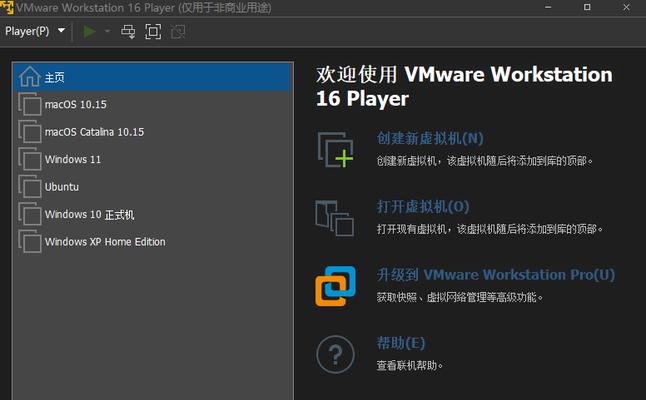Click the icon beside macOS 10.15

(30, 104)
